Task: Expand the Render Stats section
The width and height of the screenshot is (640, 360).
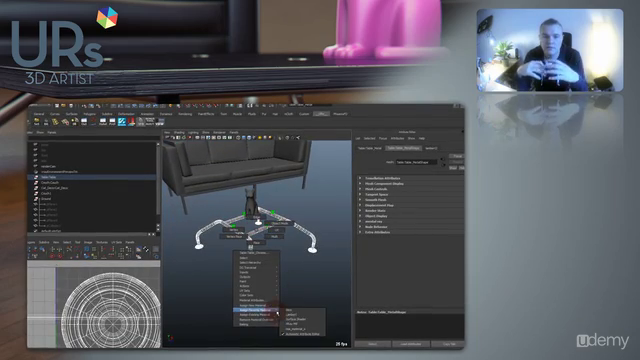Action: click(360, 211)
